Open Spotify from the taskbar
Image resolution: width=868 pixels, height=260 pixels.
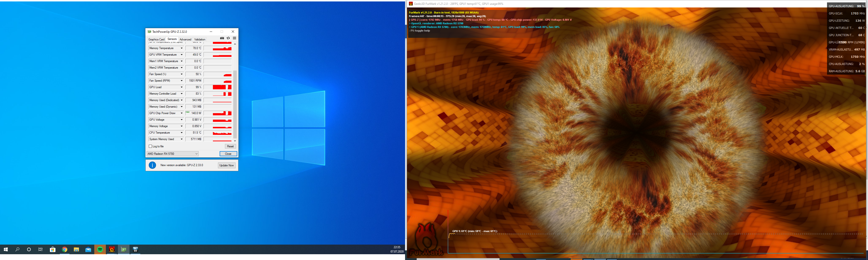pyautogui.click(x=100, y=250)
